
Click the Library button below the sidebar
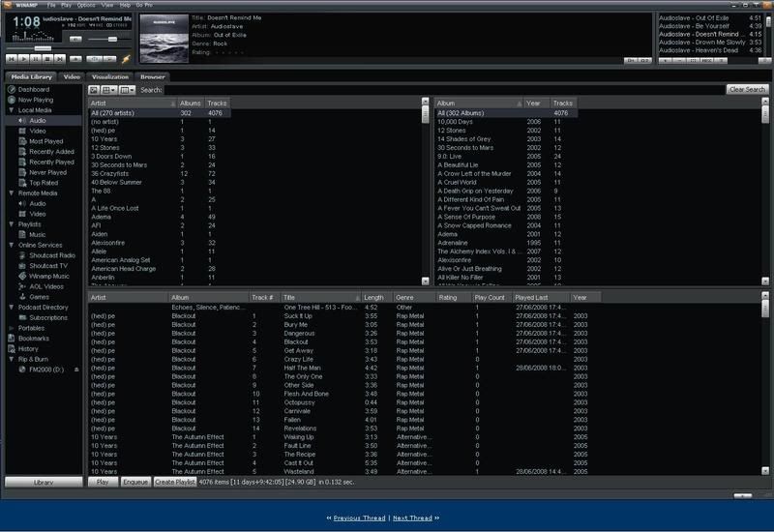[x=44, y=482]
